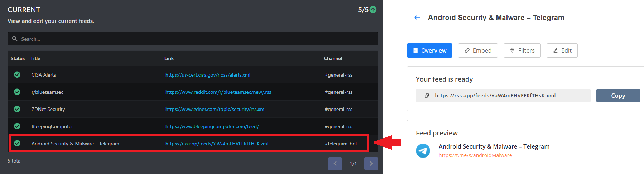
Task: Go back using the blue left arrow
Action: [x=417, y=18]
